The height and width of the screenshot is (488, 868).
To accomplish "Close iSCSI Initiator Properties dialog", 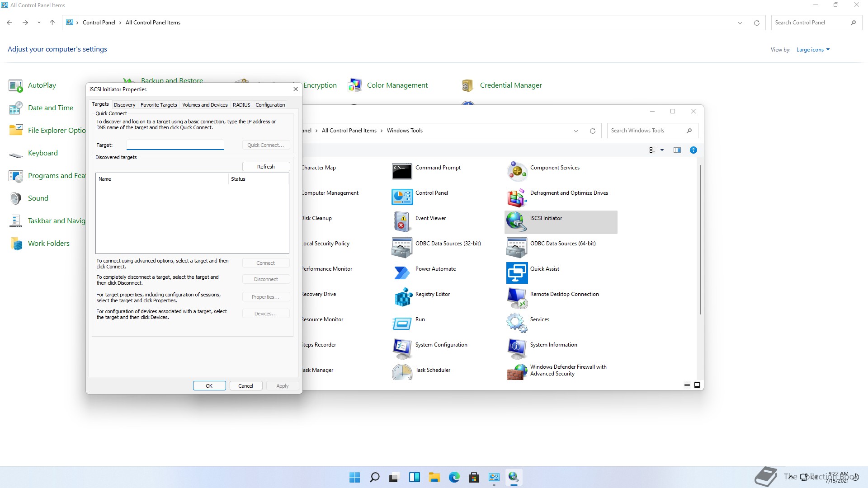I will [295, 89].
